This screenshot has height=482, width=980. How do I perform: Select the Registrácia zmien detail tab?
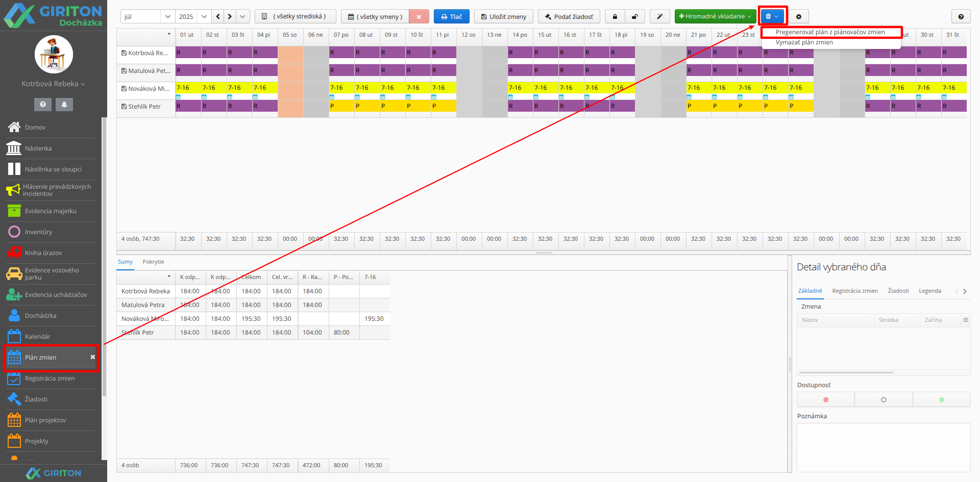[855, 291]
